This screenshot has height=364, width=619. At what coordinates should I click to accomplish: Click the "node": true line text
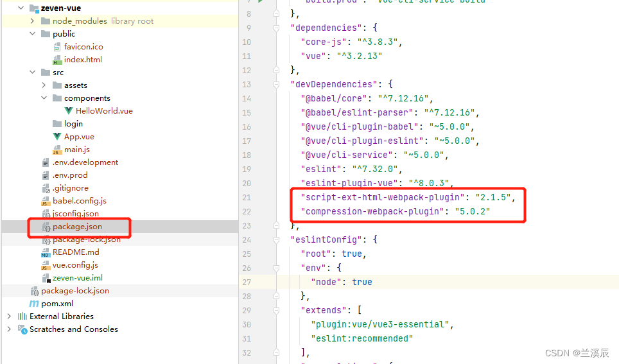coord(342,282)
